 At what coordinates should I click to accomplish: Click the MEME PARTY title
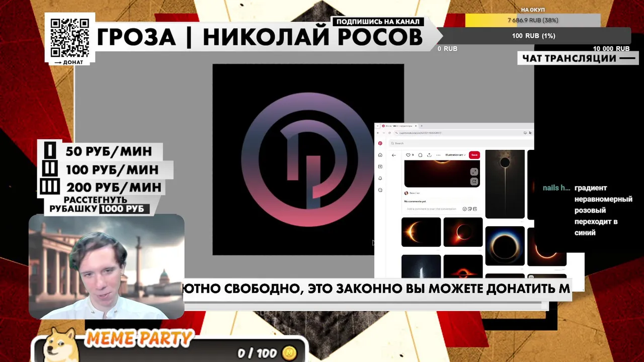tap(139, 338)
